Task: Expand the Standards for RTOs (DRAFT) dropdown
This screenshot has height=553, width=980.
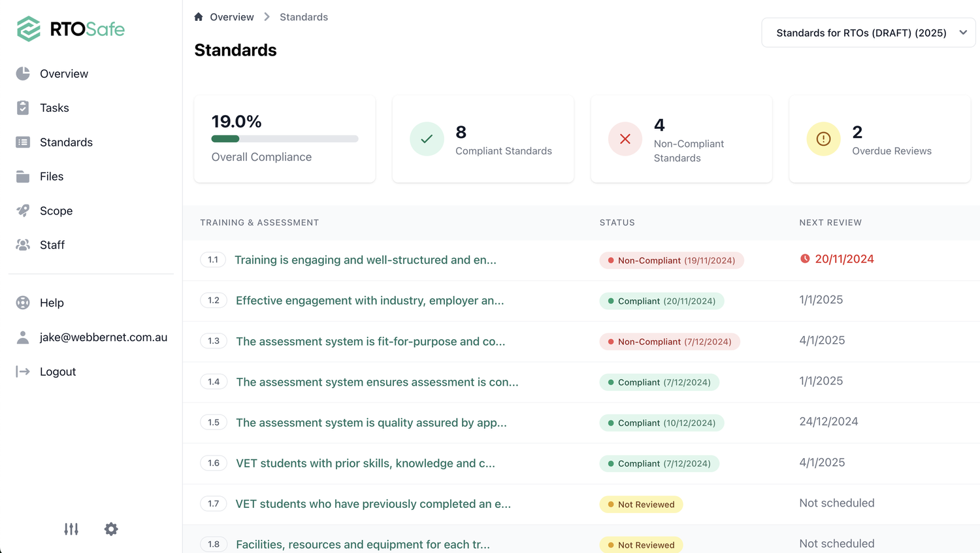Action: click(868, 33)
